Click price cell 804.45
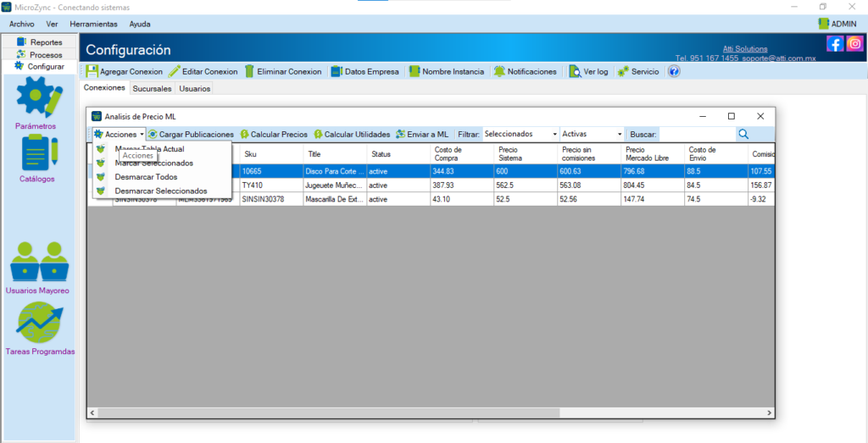 click(653, 186)
